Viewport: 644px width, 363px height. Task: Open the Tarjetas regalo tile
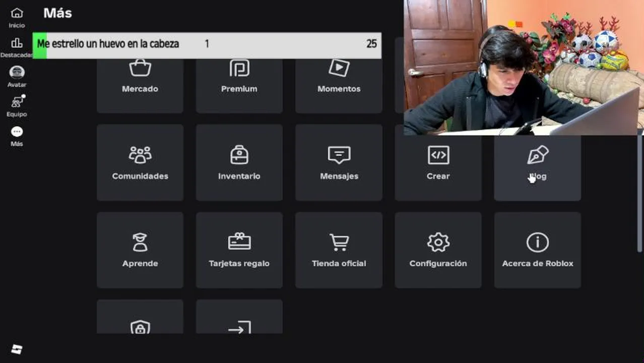pos(239,250)
